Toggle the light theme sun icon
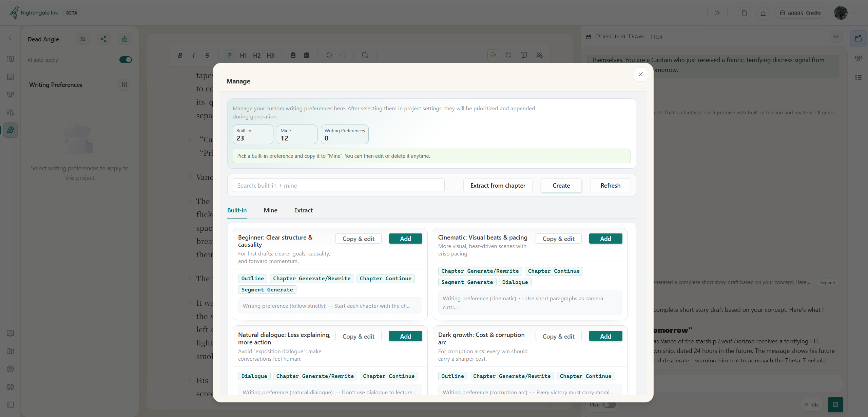Screen dimensions: 868x417 [717, 13]
